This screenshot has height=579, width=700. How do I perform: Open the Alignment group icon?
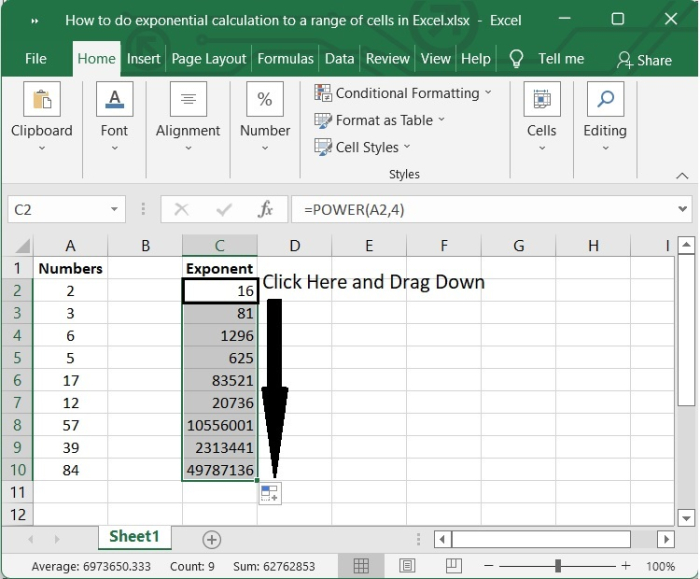188,100
